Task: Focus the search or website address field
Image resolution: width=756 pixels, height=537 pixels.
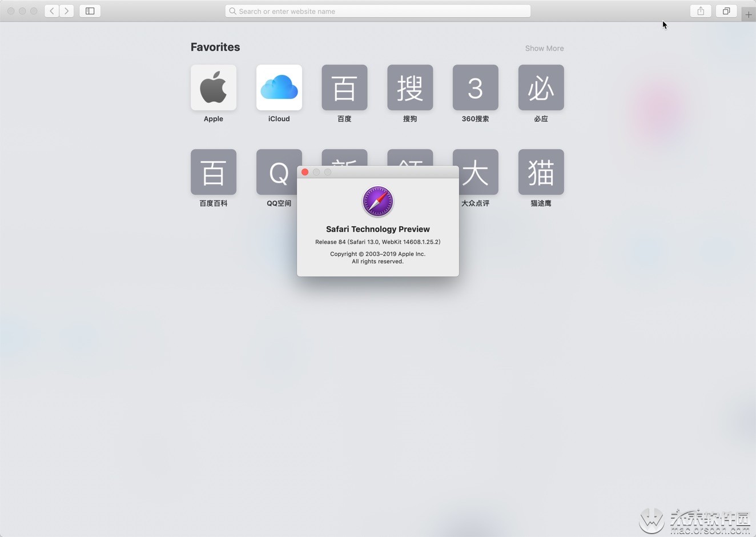Action: click(378, 11)
